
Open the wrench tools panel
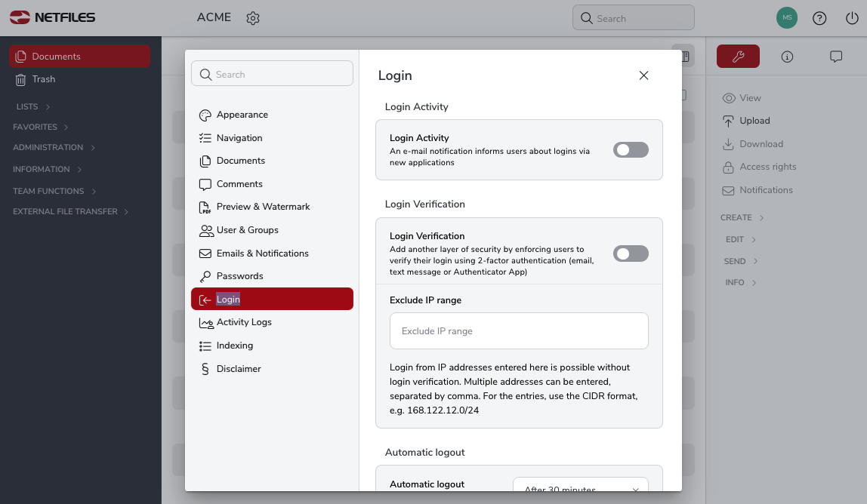(738, 57)
